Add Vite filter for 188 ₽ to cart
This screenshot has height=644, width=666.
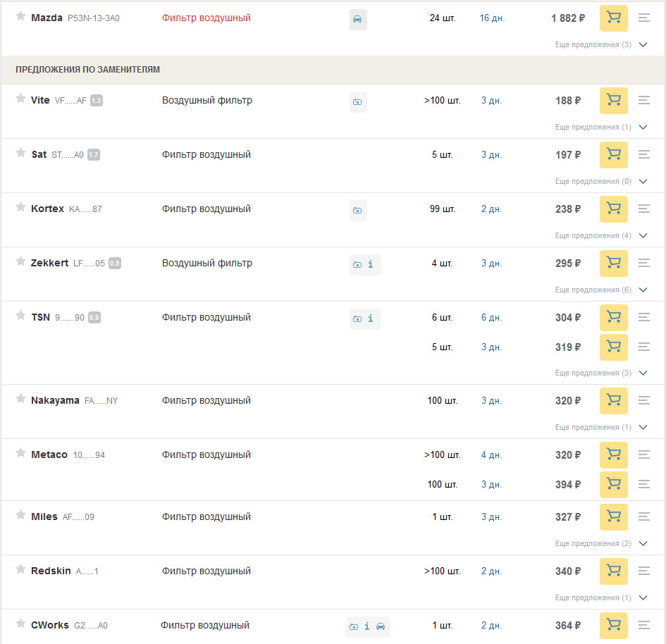click(x=613, y=101)
